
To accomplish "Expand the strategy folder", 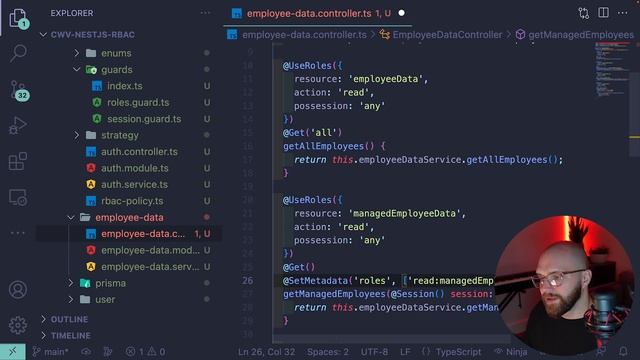I will tap(120, 135).
